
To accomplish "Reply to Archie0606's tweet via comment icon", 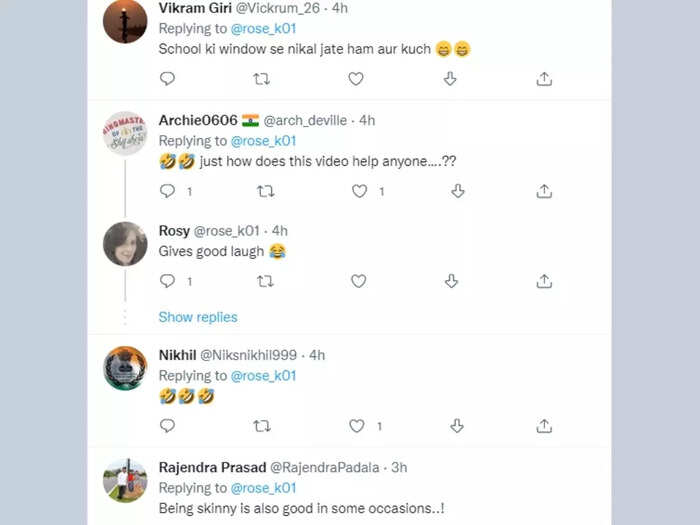I will click(x=167, y=191).
